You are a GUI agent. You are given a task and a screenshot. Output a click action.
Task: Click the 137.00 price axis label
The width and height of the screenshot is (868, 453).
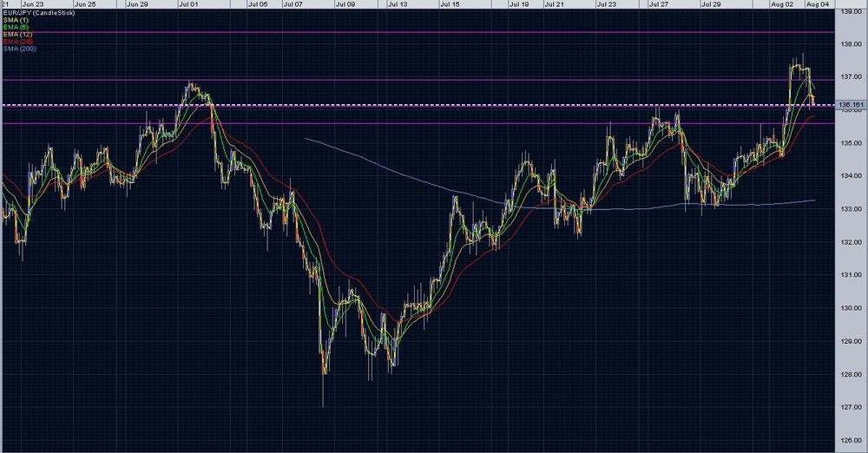pos(852,77)
